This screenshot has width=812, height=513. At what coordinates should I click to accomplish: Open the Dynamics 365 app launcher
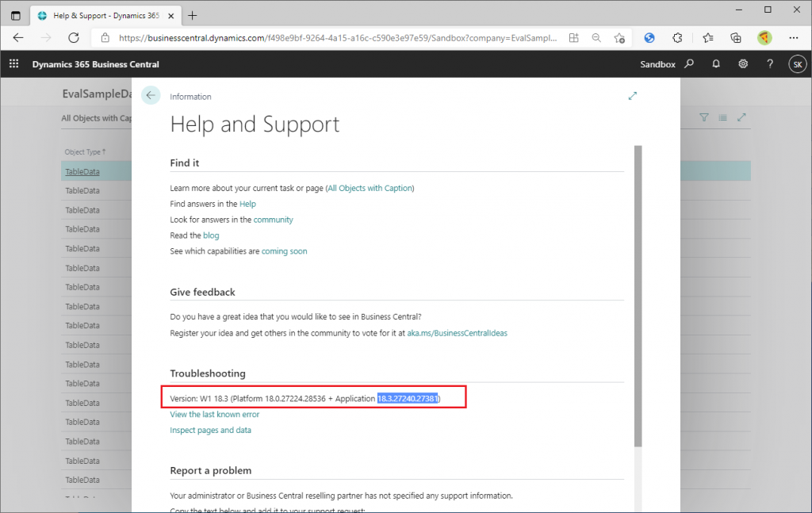tap(13, 64)
